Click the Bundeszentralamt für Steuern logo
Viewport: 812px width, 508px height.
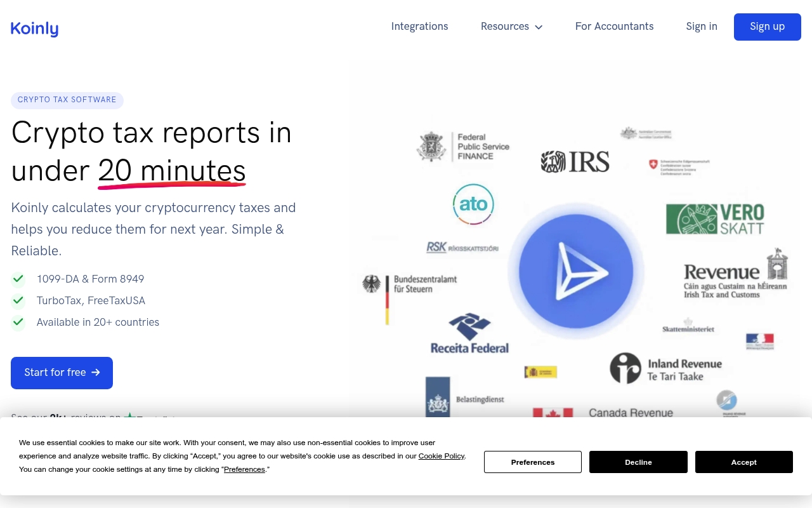pos(410,298)
